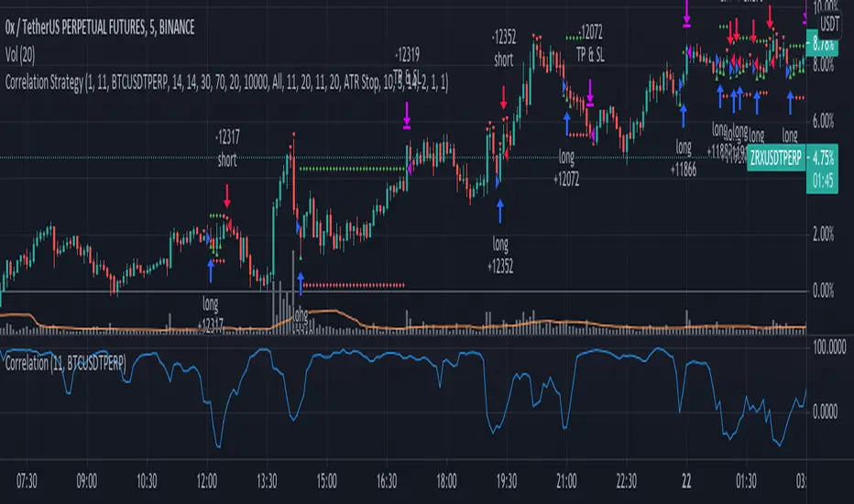
Task: Click the 16:30 time axis label
Action: [x=386, y=482]
